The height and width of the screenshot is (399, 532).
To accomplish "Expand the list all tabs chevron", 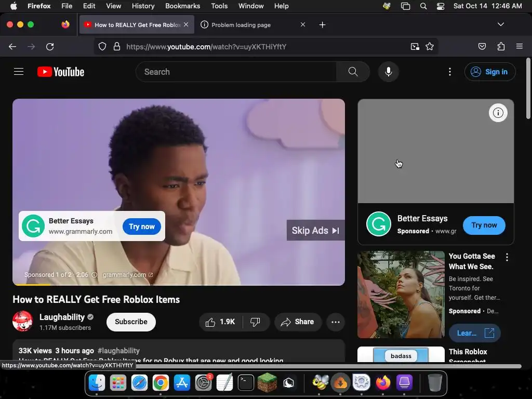I will (500, 24).
